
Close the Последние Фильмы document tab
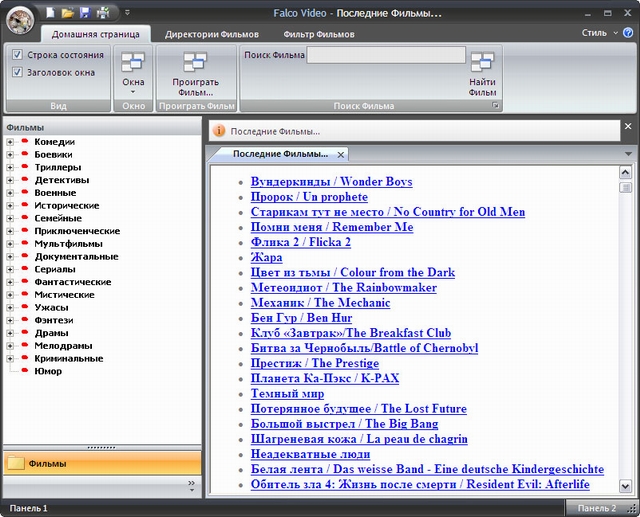[340, 155]
